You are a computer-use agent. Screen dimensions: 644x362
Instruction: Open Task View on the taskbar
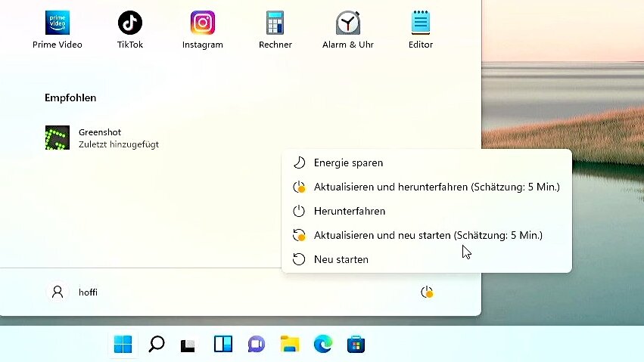(x=188, y=345)
